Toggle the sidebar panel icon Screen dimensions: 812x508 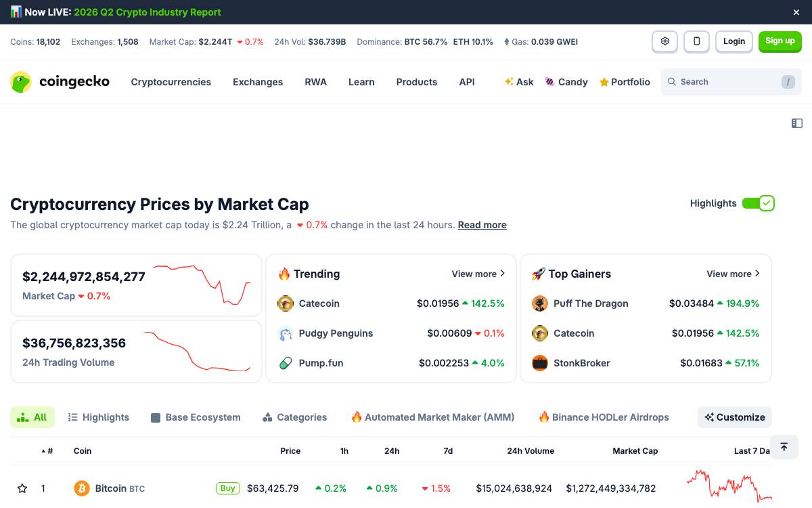[797, 123]
